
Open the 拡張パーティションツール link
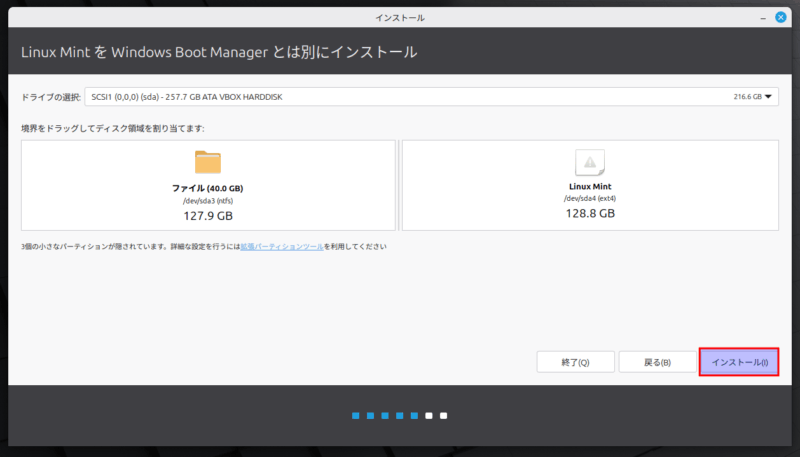tap(281, 246)
